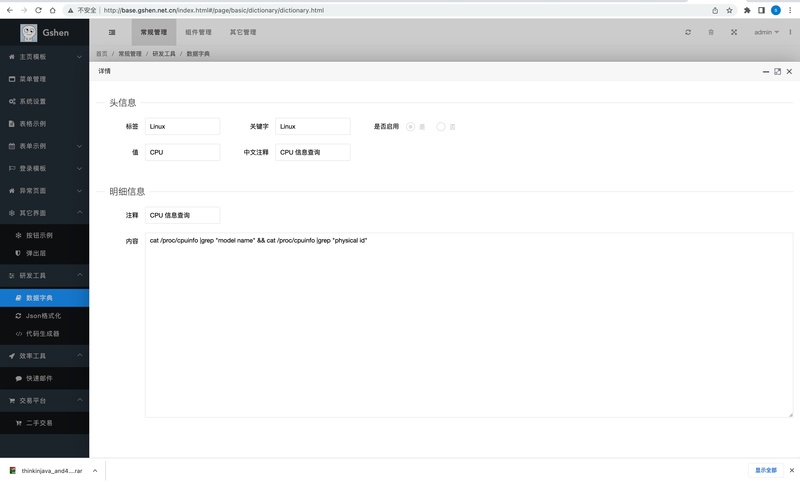Click textarea resize handle corner
The height and width of the screenshot is (481, 800).
(790, 415)
